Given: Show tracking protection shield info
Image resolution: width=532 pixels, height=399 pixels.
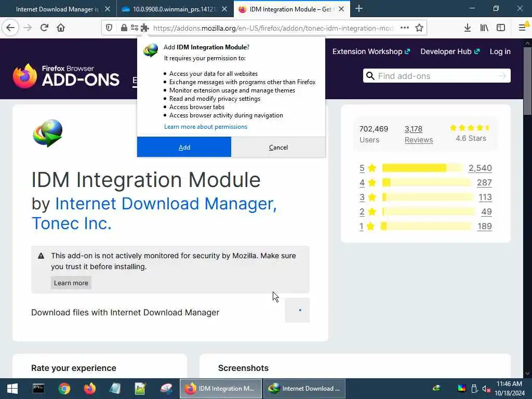Looking at the screenshot, I should tap(109, 28).
